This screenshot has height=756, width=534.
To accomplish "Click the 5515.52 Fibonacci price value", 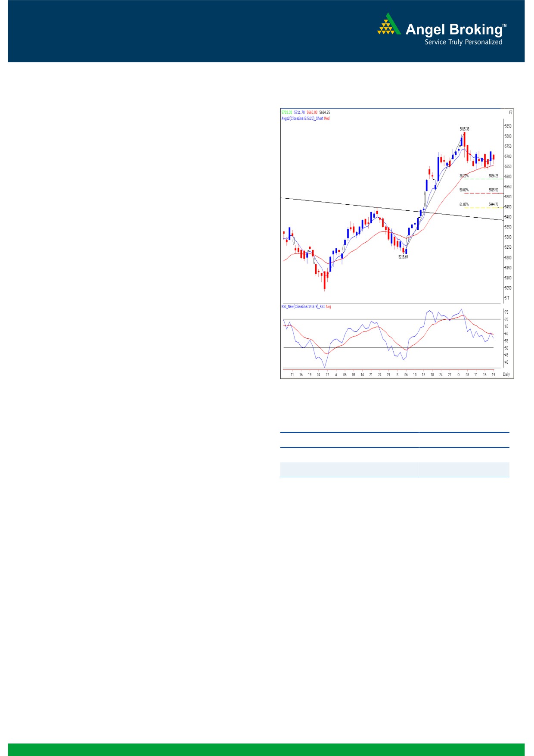I will (x=493, y=190).
